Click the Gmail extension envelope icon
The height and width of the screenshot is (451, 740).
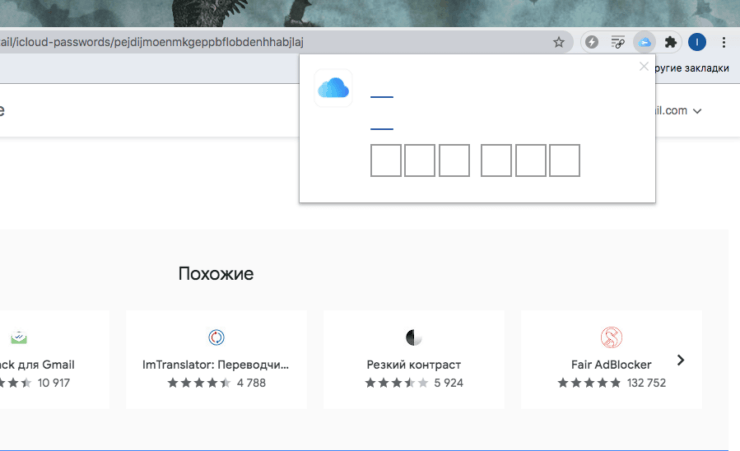(19, 337)
